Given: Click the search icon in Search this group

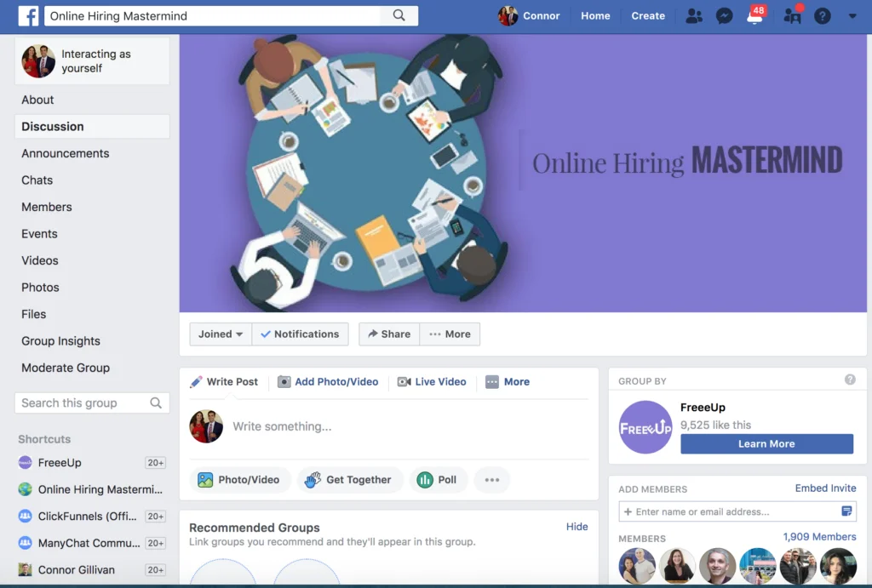Looking at the screenshot, I should tap(156, 403).
